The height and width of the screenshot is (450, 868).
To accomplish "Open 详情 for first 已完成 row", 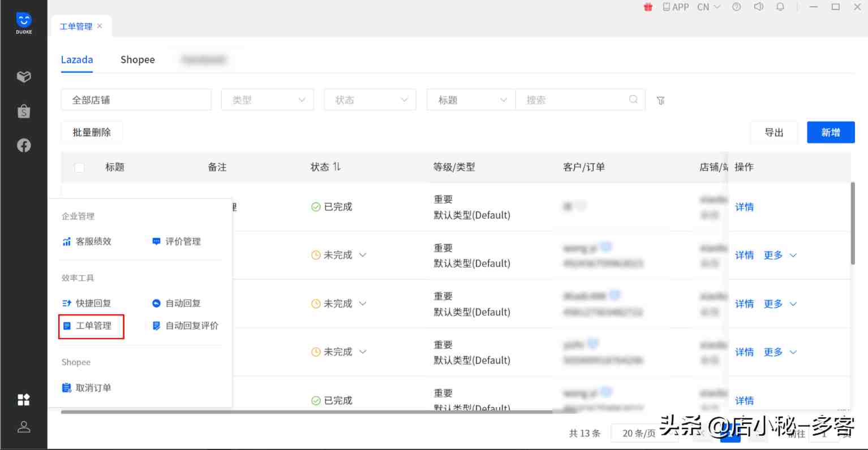I will pyautogui.click(x=744, y=207).
